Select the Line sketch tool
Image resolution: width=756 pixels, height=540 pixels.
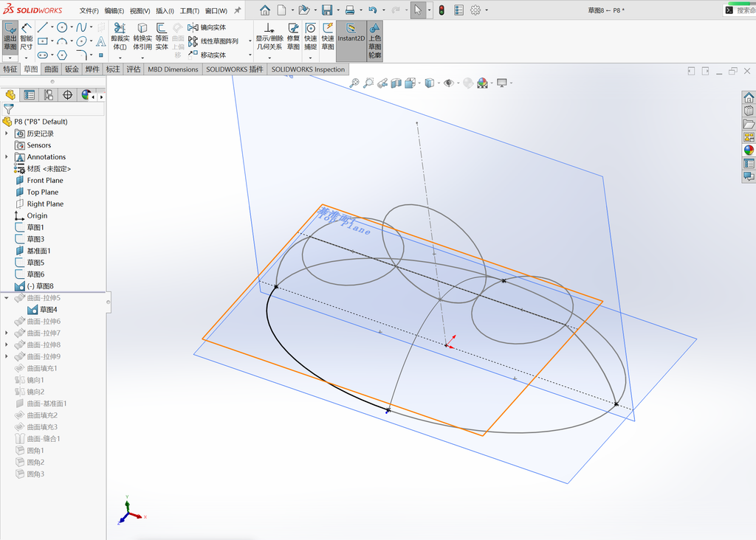[42, 27]
